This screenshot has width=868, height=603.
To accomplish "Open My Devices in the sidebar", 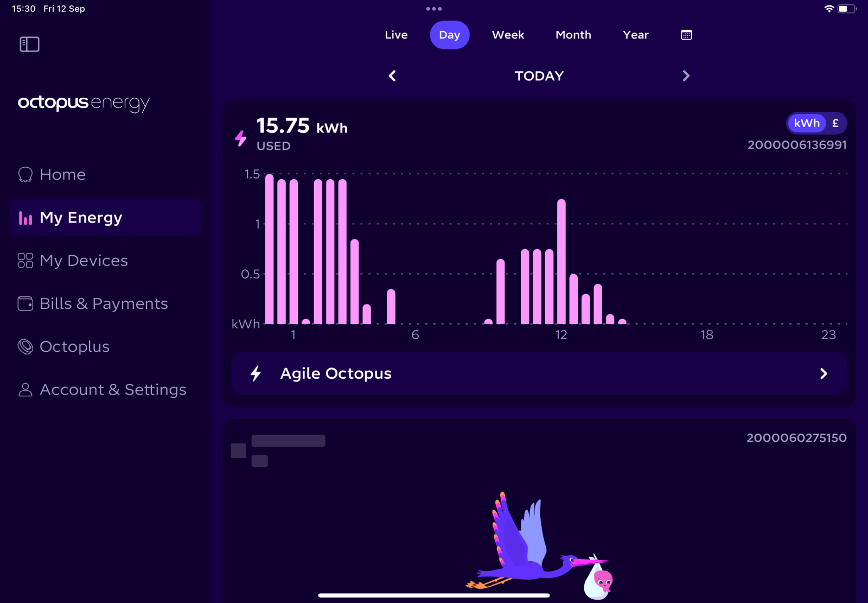I will point(105,261).
